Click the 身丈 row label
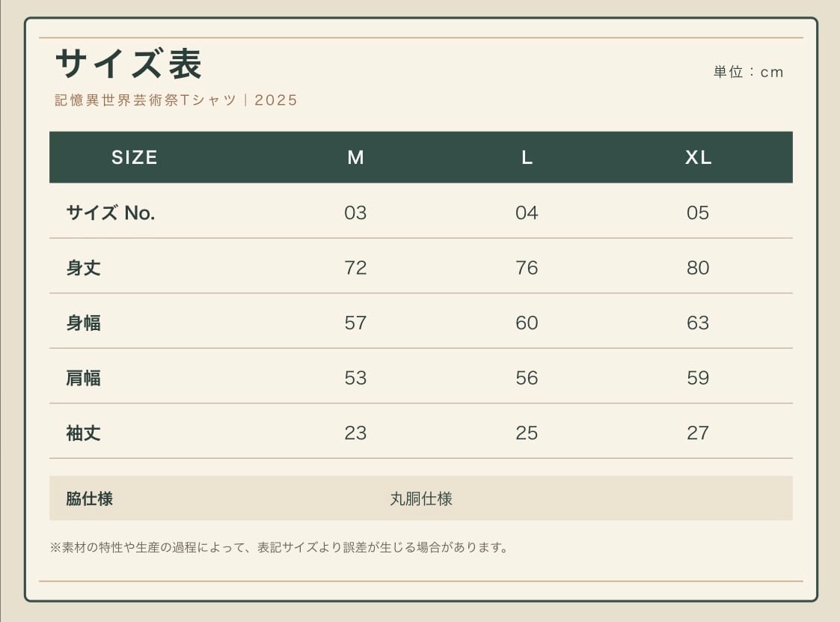This screenshot has height=622, width=840. point(84,267)
